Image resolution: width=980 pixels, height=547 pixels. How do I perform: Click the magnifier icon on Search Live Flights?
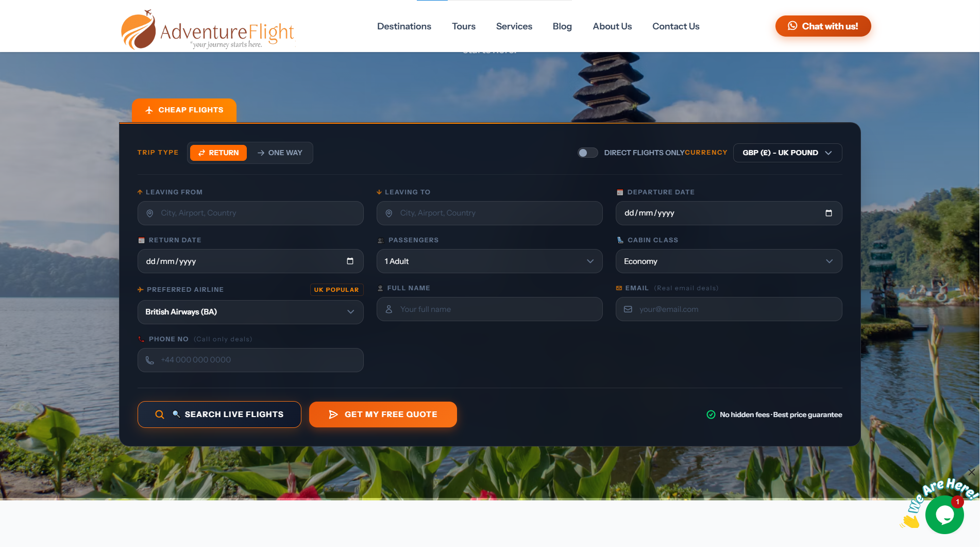point(160,415)
